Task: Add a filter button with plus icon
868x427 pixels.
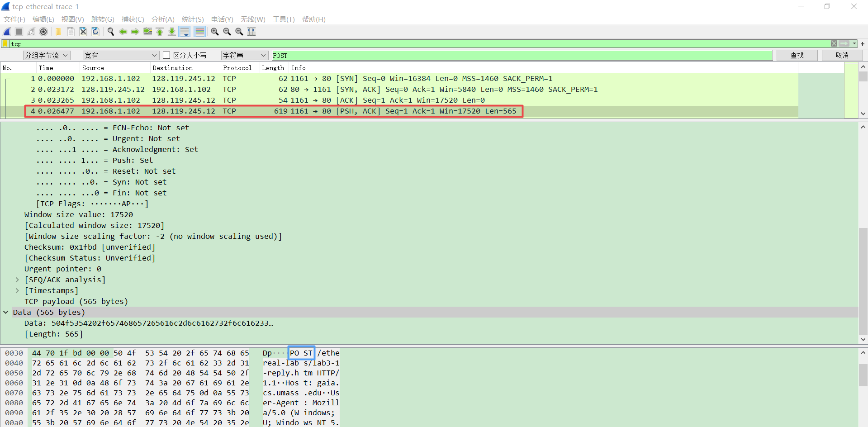Action: click(x=863, y=44)
